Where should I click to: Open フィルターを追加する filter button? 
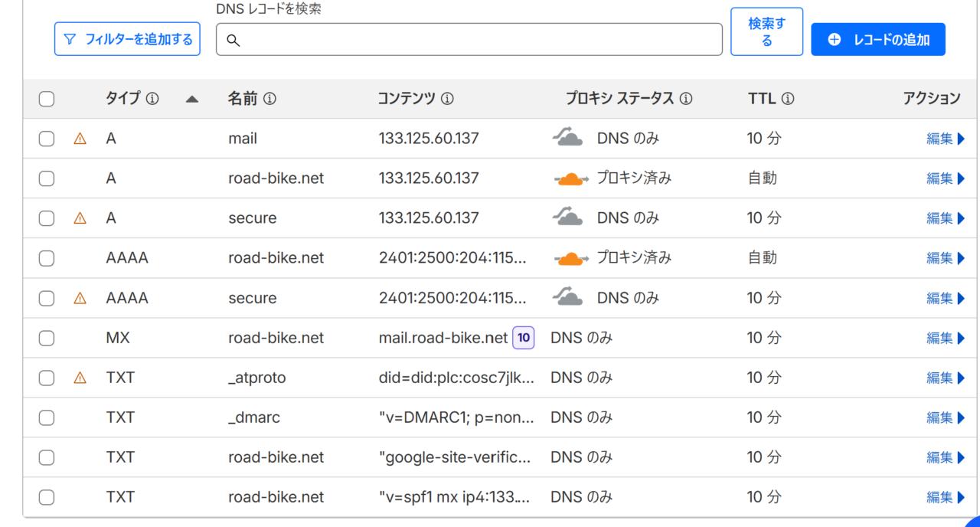point(127,39)
